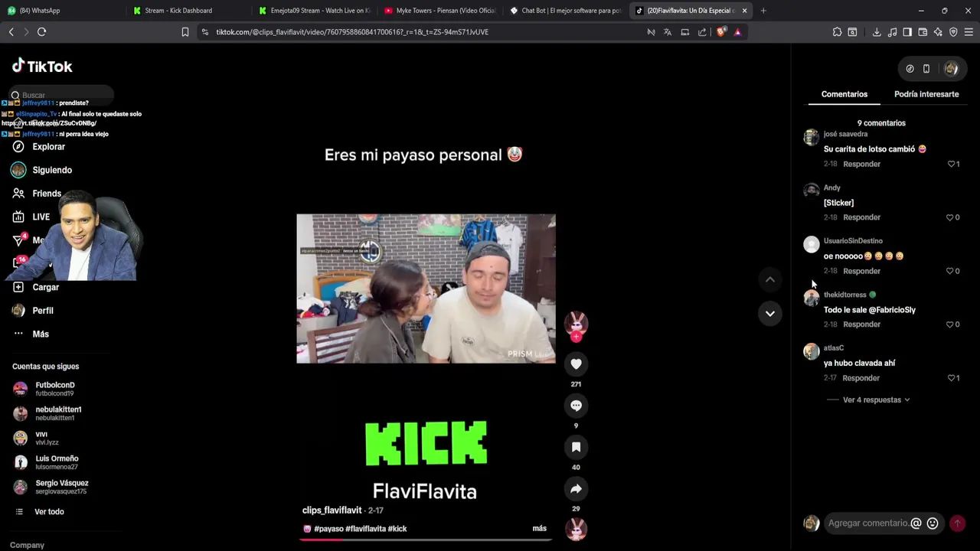The width and height of the screenshot is (980, 551).
Task: Reply to atlasC's comment
Action: click(861, 378)
